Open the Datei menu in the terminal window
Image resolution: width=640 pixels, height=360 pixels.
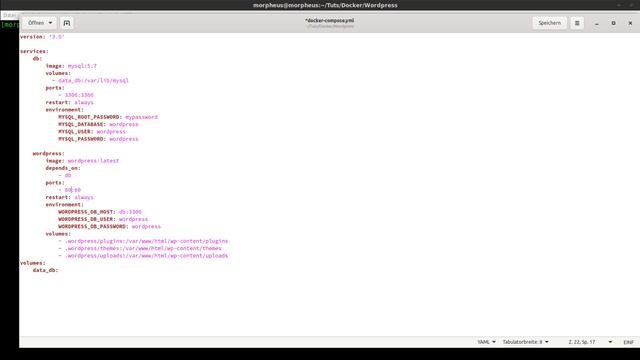pyautogui.click(x=9, y=15)
